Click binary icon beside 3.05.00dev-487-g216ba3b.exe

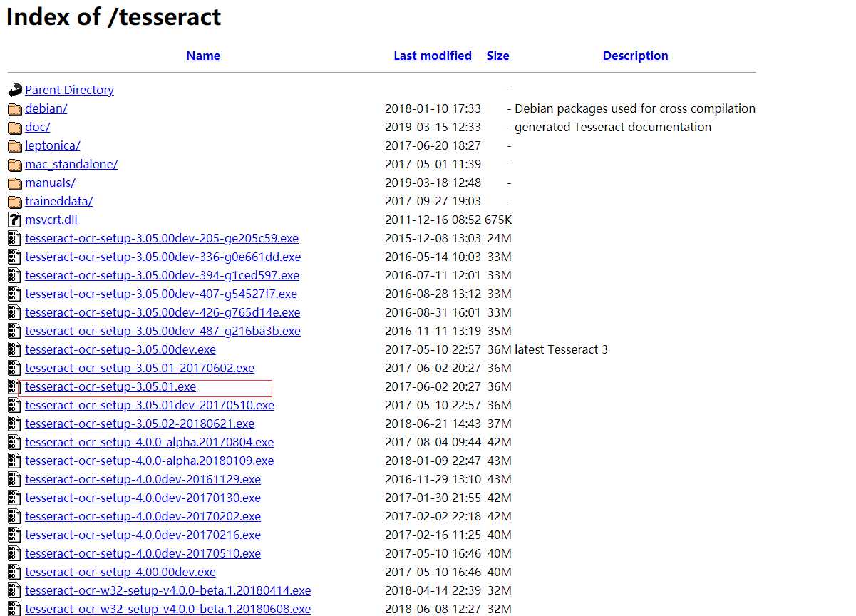pos(15,331)
